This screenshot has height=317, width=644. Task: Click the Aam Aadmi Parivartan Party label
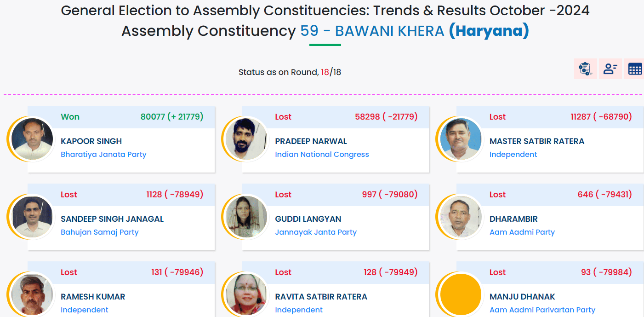pyautogui.click(x=542, y=310)
